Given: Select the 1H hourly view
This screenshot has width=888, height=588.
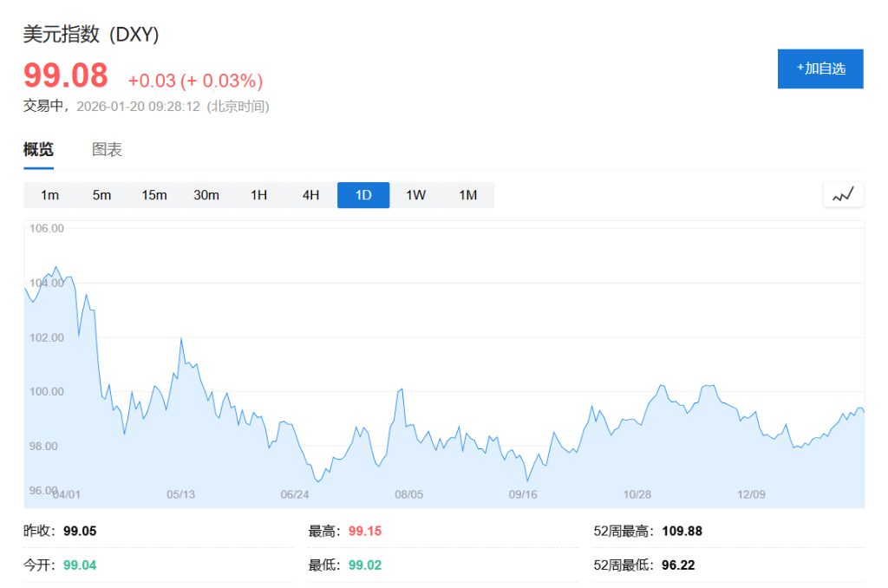Looking at the screenshot, I should tap(258, 194).
